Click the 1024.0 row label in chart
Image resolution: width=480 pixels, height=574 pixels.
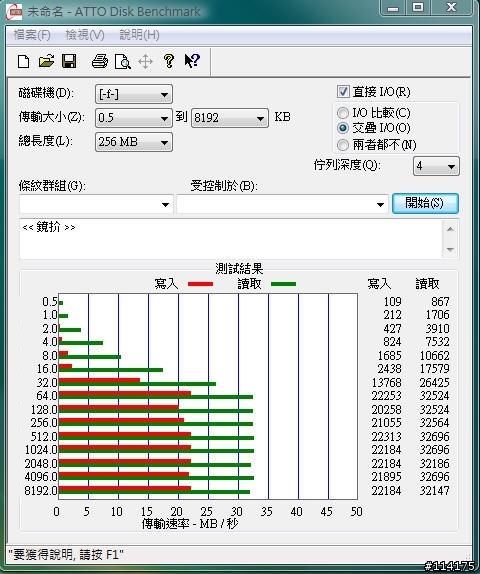pos(41,450)
